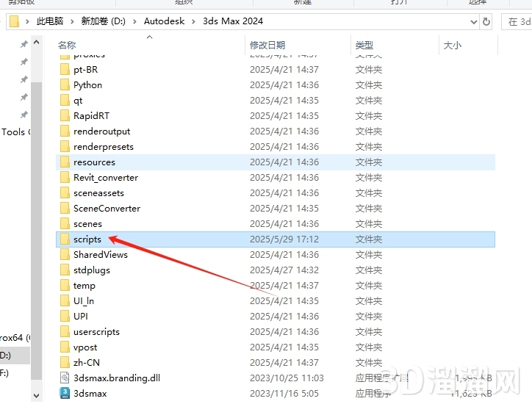Click the RapidRT folder icon

[65, 116]
